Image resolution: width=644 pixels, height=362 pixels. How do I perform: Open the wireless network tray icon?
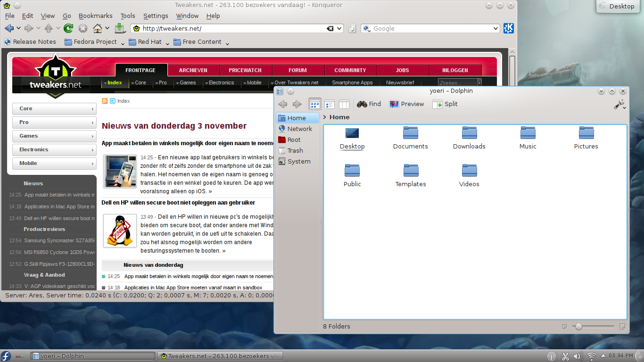[591, 356]
